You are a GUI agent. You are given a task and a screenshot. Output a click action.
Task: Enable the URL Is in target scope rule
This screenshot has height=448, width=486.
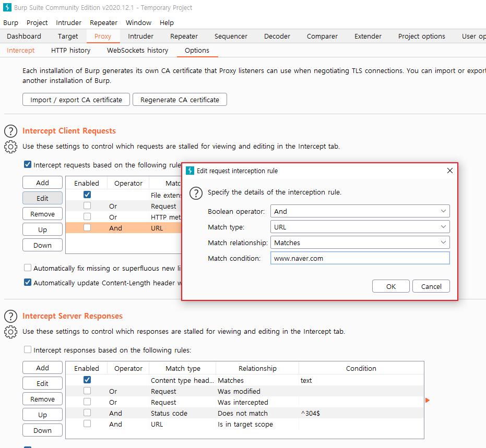(x=87, y=423)
